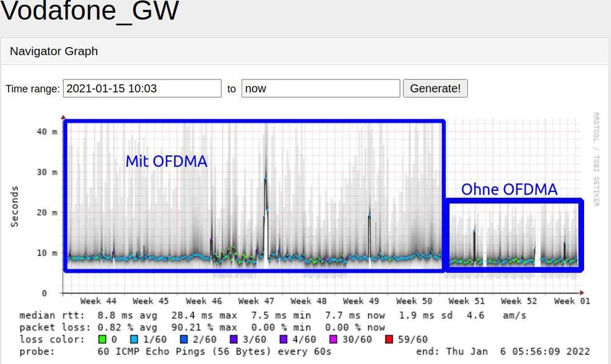Click the magenta 30/60 loss color swatch
Screen dimensions: 611x364
coord(333,340)
